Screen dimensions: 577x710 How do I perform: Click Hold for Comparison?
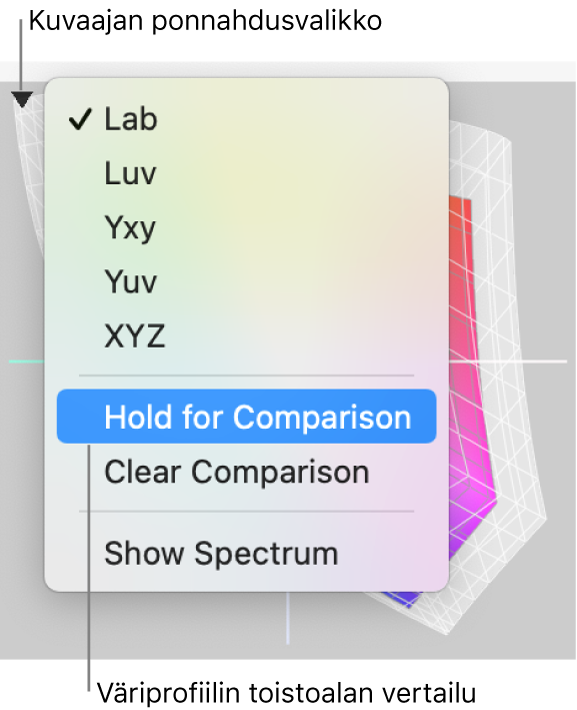[246, 417]
